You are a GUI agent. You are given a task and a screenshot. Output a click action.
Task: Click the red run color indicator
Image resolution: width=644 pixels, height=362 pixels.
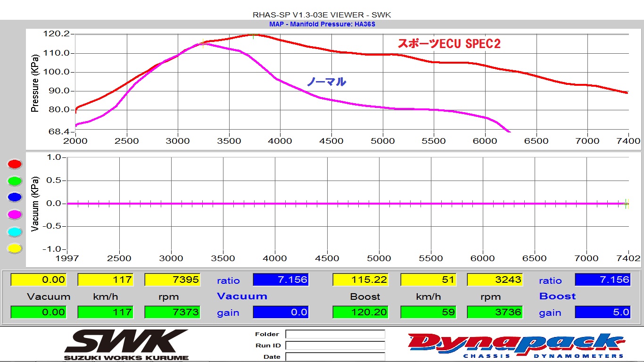click(x=15, y=164)
